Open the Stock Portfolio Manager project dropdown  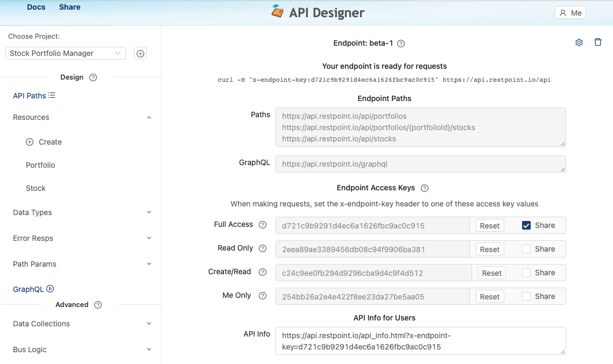(66, 53)
